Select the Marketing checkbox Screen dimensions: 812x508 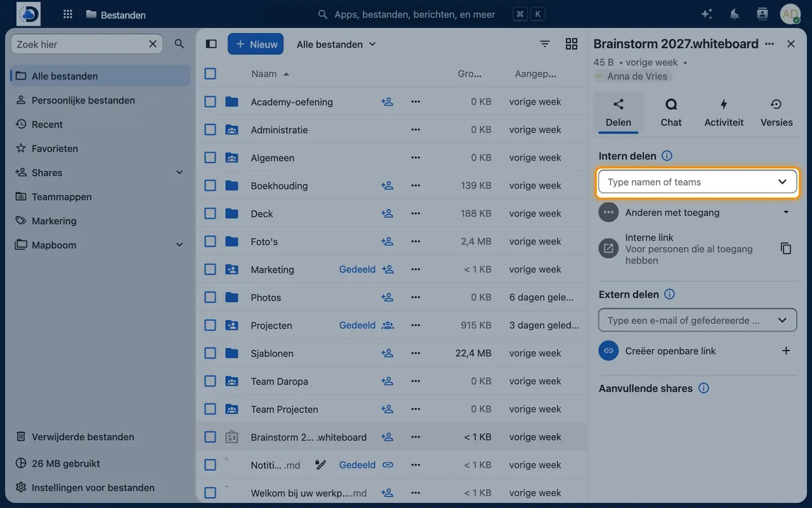[x=211, y=269]
